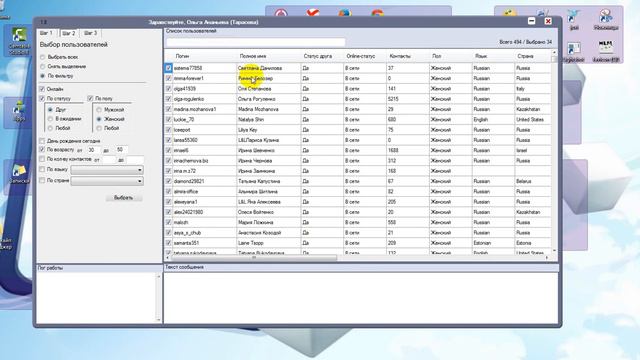Enable the День рождения сегодня checkbox
Screen dimensions: 640x360
[x=42, y=141]
